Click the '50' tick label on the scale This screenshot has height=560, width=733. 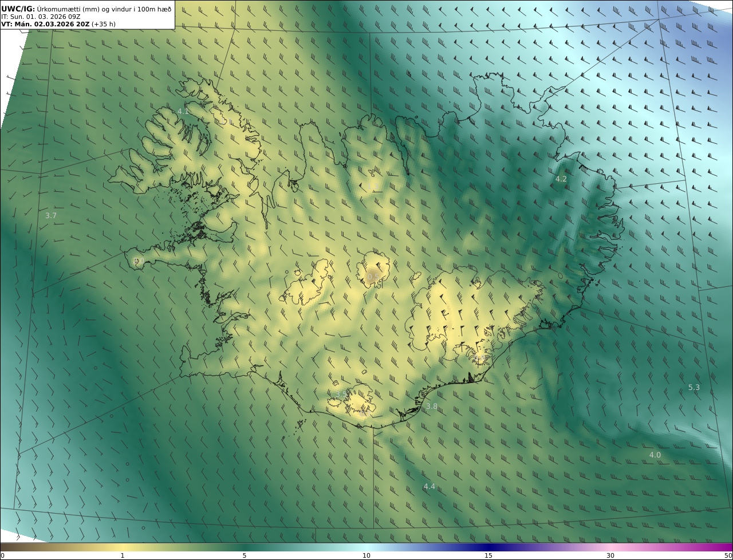728,555
